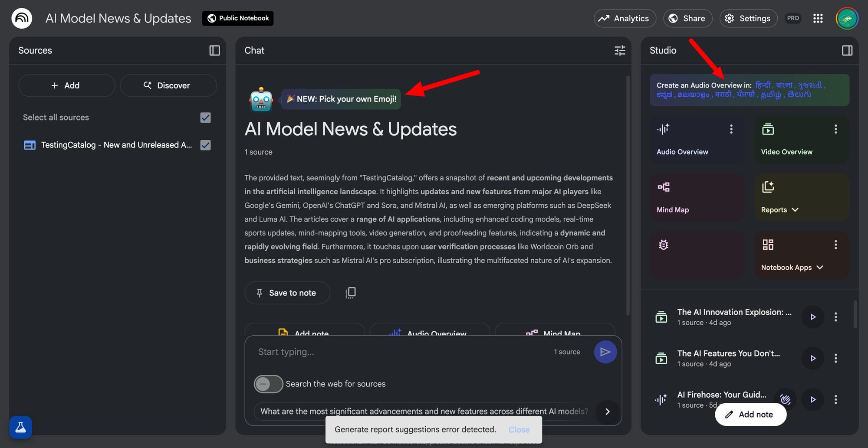Viewport: 868px width, 448px height.
Task: Click the Public Notebook badge
Action: pos(238,18)
